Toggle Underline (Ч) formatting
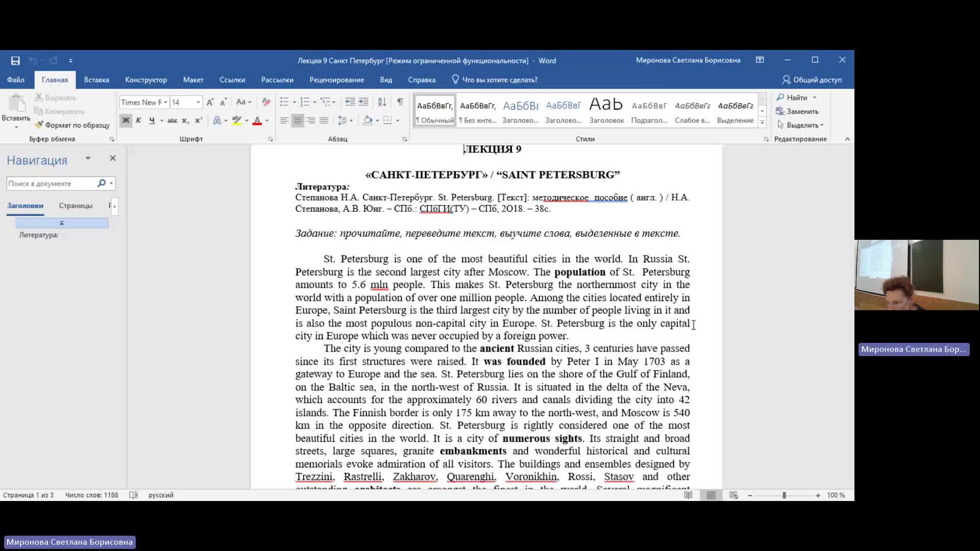The height and width of the screenshot is (551, 980). pyautogui.click(x=152, y=120)
